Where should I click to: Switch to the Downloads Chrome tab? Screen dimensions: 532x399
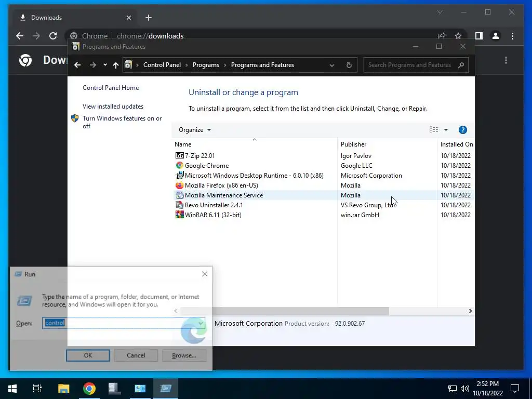pos(75,18)
